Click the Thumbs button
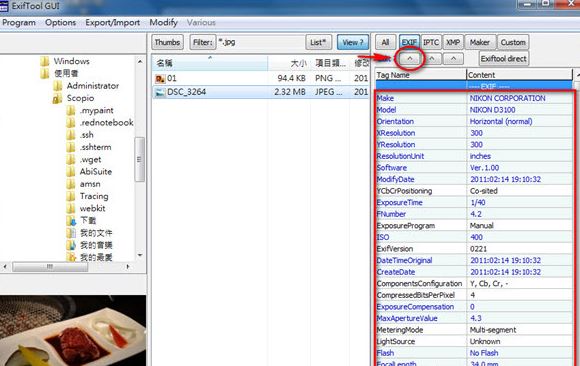The width and height of the screenshot is (580, 366). point(167,42)
